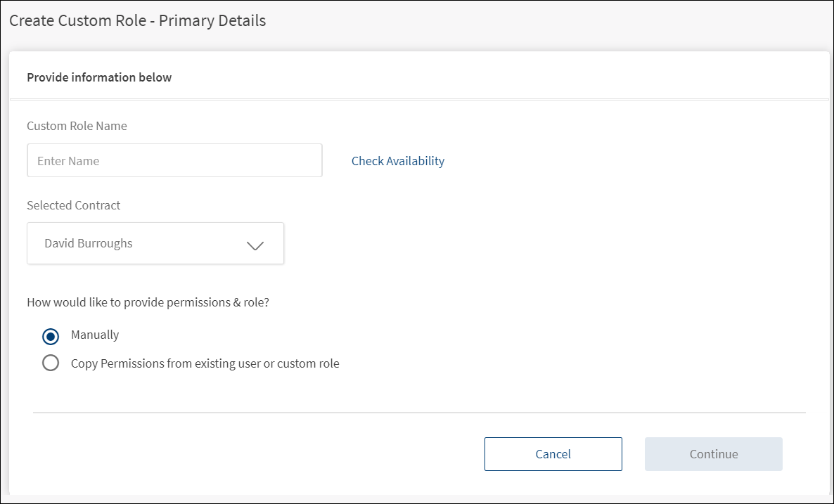Click the "Custom Role Name" field label
Screen dimensions: 834x504
[x=77, y=126]
